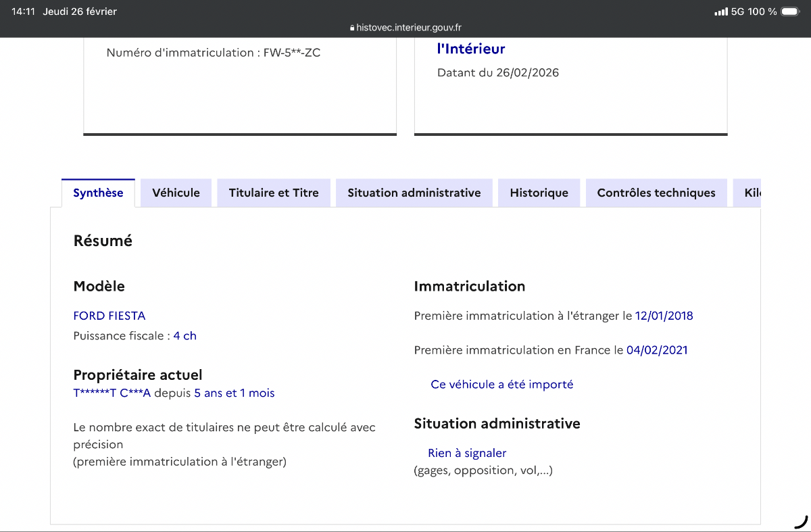Click "Ce véhicule a été importé" notice
Viewport: 811px width, 532px height.
[501, 385]
